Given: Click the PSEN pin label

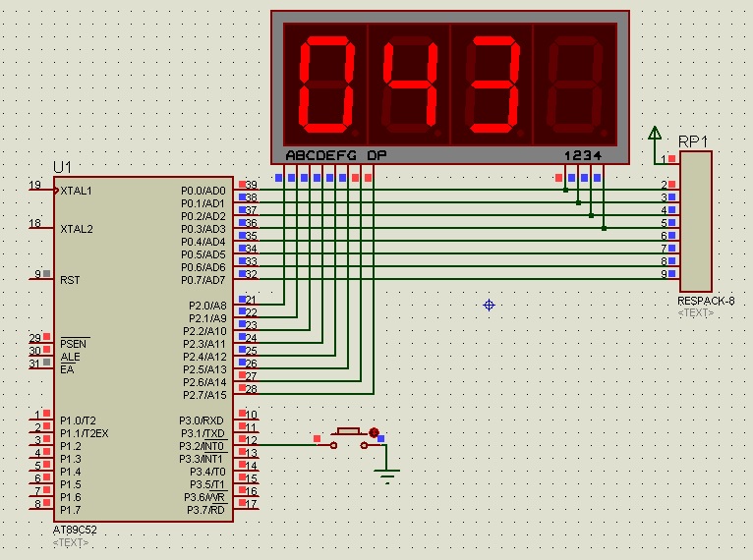Looking at the screenshot, I should click(x=74, y=344).
